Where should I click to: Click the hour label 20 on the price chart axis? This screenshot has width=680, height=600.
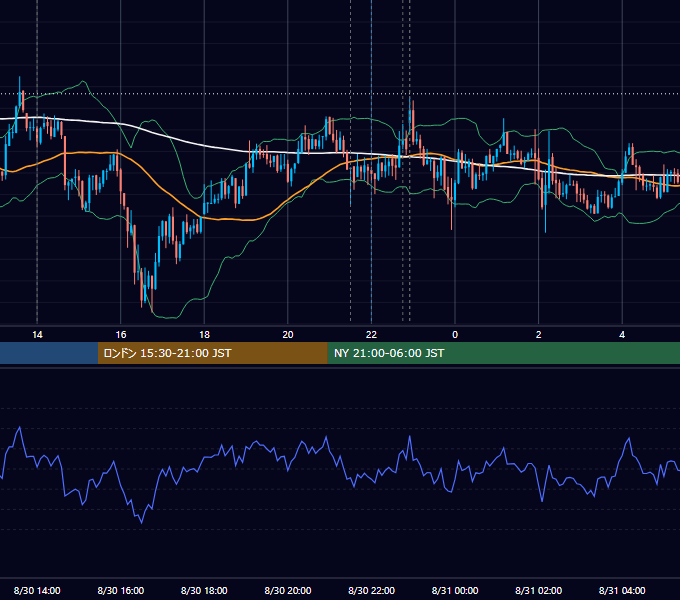pyautogui.click(x=288, y=335)
